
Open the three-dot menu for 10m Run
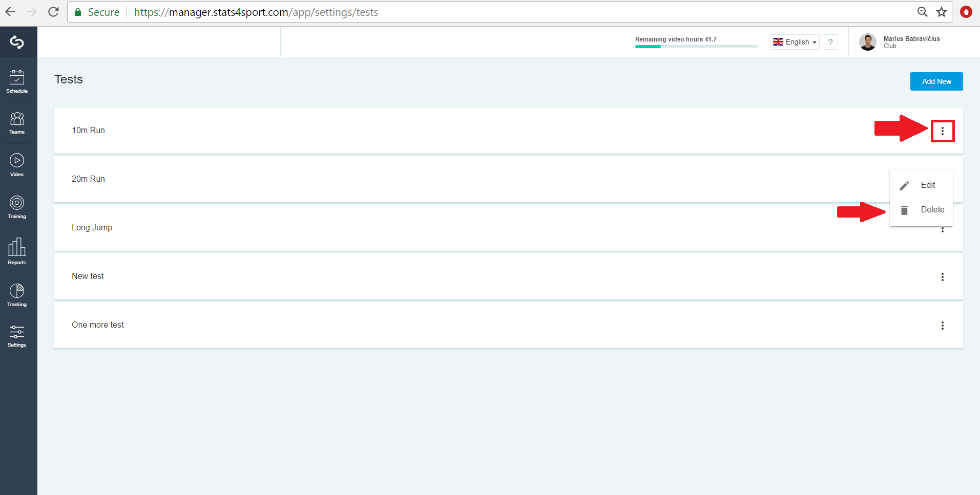[943, 131]
